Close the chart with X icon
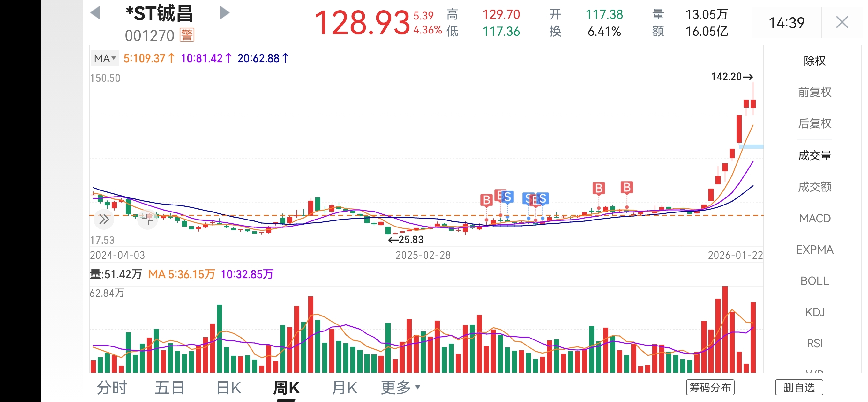Viewport: 868px width, 402px height. [842, 23]
